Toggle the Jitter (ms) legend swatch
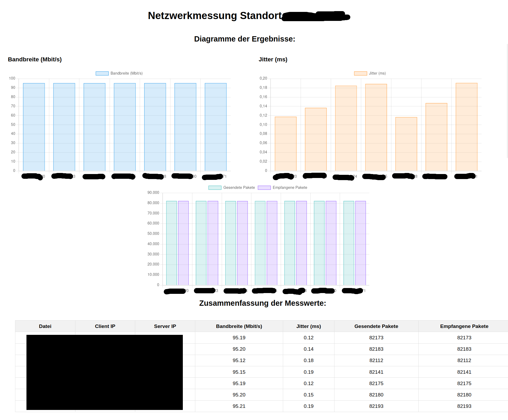Screen dimensions: 508x420 click(360, 74)
